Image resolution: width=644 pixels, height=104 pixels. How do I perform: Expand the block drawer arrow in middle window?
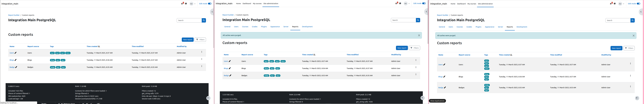426,12
